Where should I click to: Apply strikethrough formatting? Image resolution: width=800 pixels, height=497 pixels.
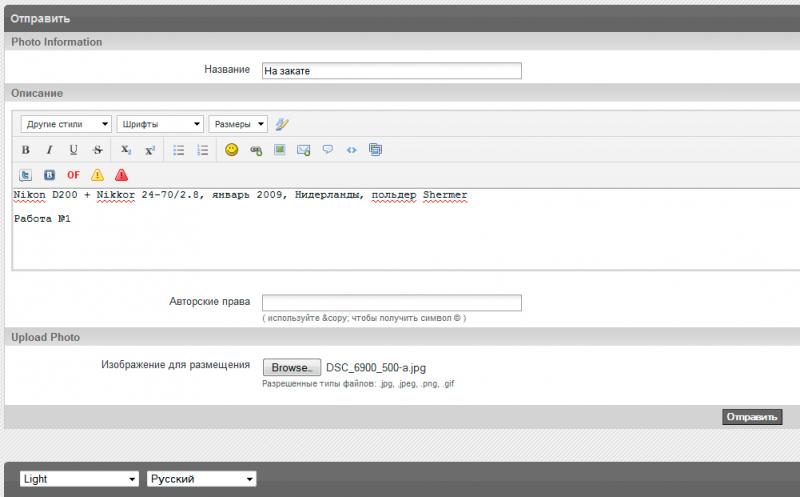97,150
